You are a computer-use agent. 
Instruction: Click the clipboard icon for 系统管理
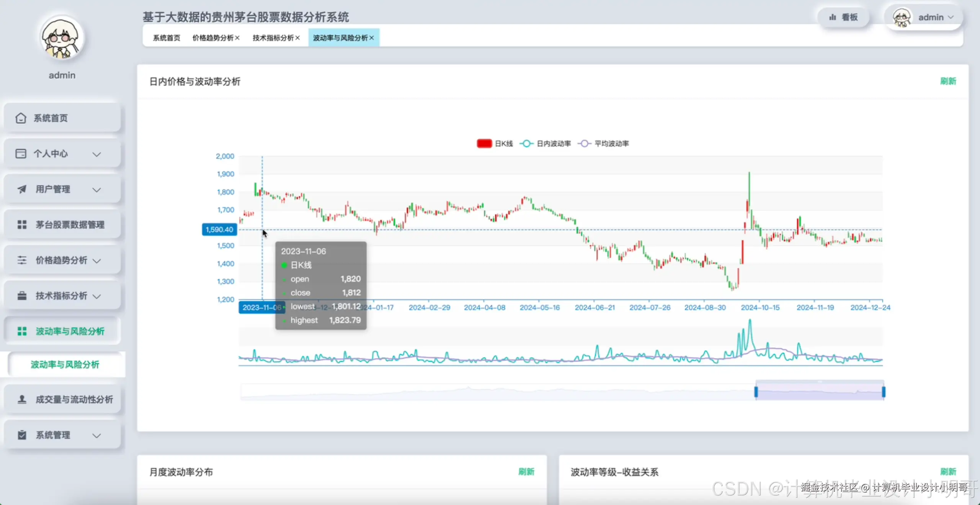(22, 435)
